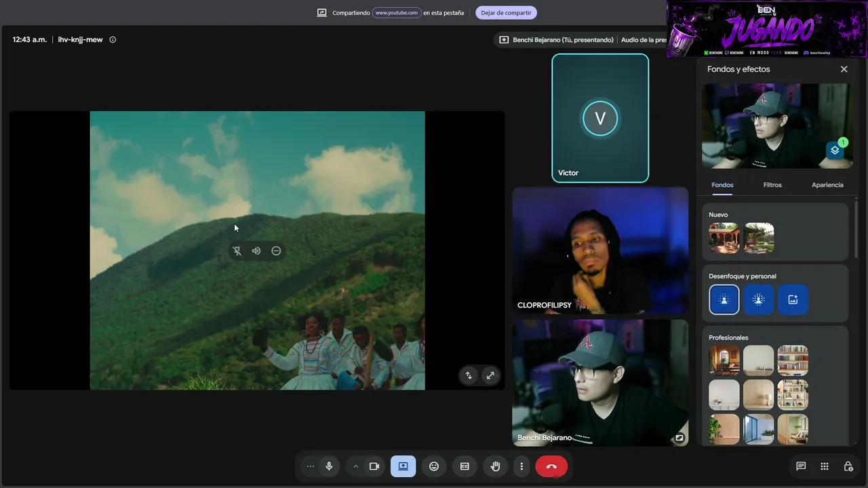Raise your hand
Image resolution: width=868 pixels, height=488 pixels.
(496, 466)
